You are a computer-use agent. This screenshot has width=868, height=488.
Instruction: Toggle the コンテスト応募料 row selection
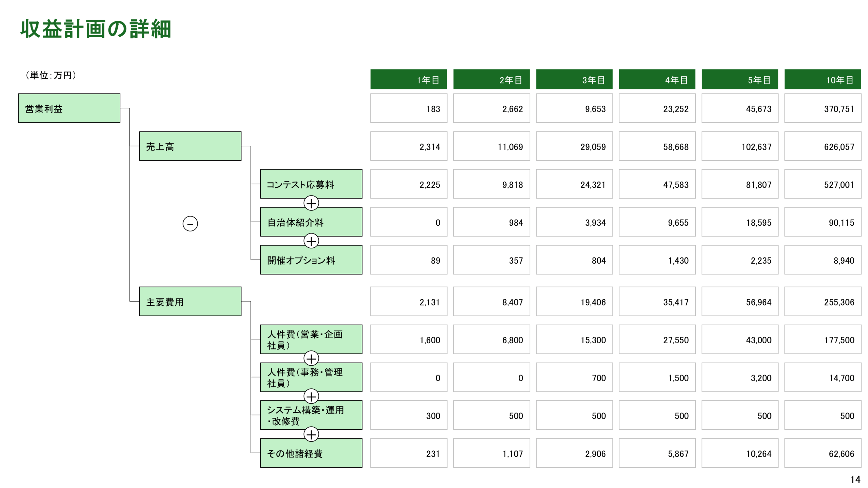pos(311,184)
